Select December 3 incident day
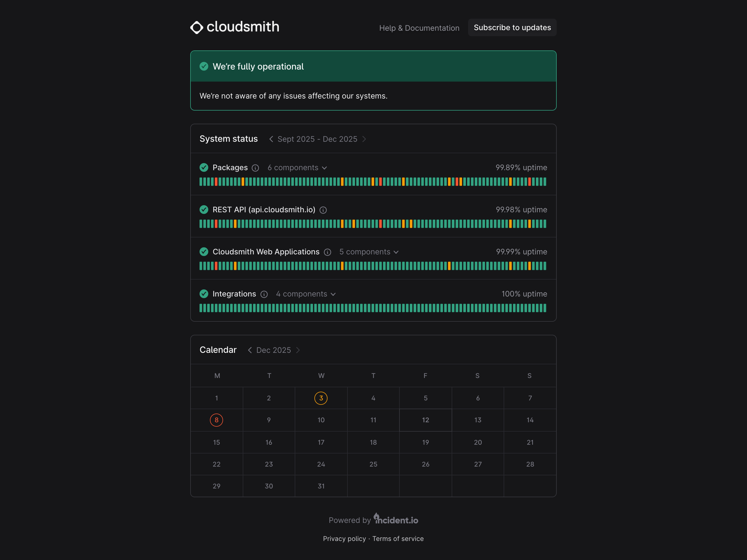Screen dimensions: 747x560 (321, 398)
